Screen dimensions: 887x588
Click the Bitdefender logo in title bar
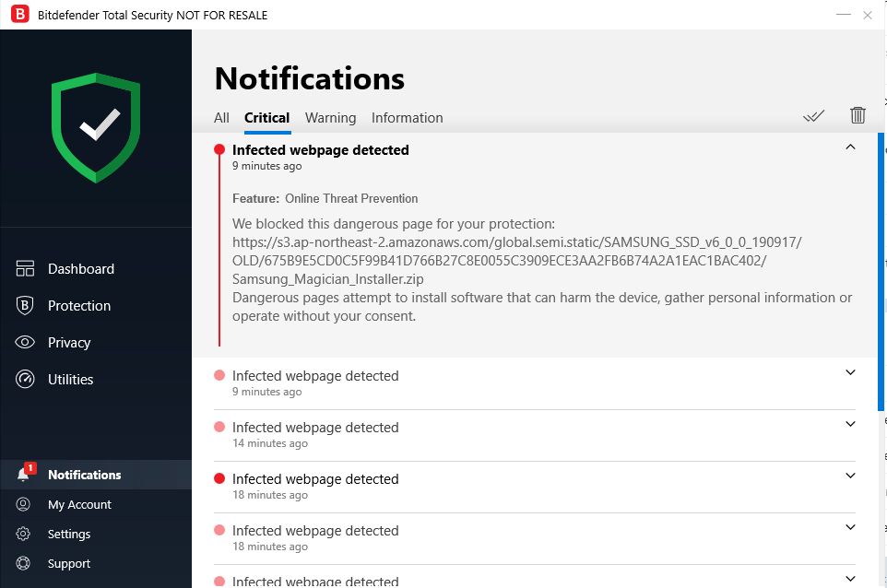click(18, 15)
